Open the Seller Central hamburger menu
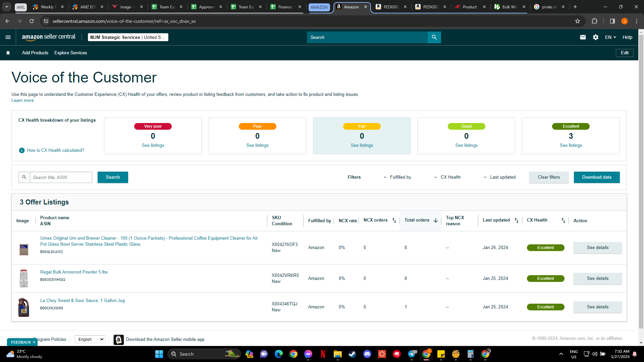The width and height of the screenshot is (644, 362). point(8,37)
